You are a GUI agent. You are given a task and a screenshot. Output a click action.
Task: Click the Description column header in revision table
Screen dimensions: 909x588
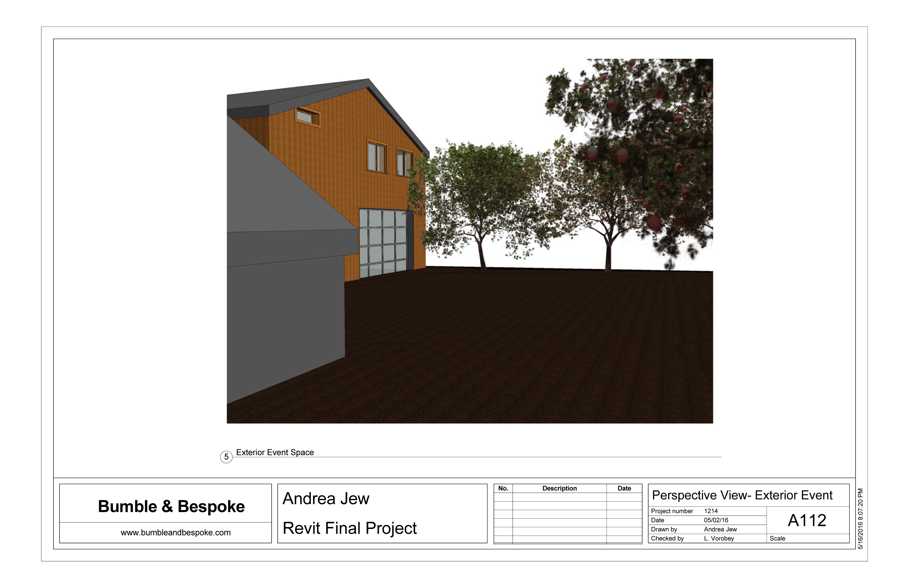tap(559, 488)
